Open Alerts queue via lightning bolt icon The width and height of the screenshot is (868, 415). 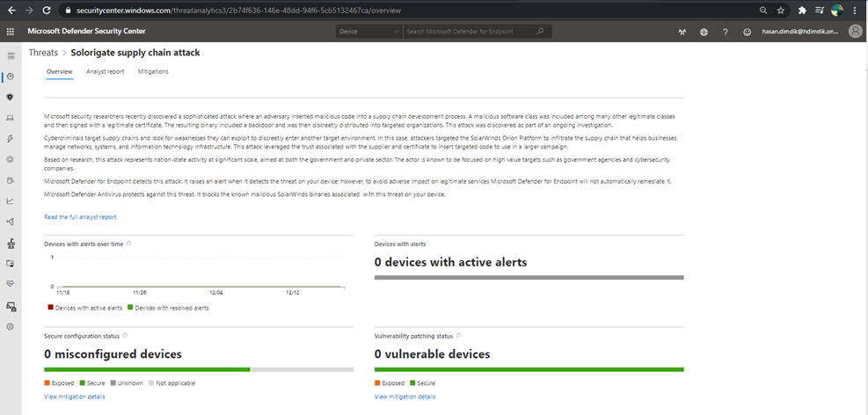click(10, 138)
